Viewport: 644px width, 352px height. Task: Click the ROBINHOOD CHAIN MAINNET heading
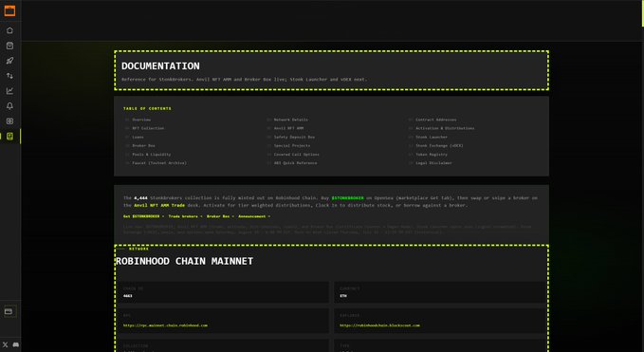click(x=184, y=261)
